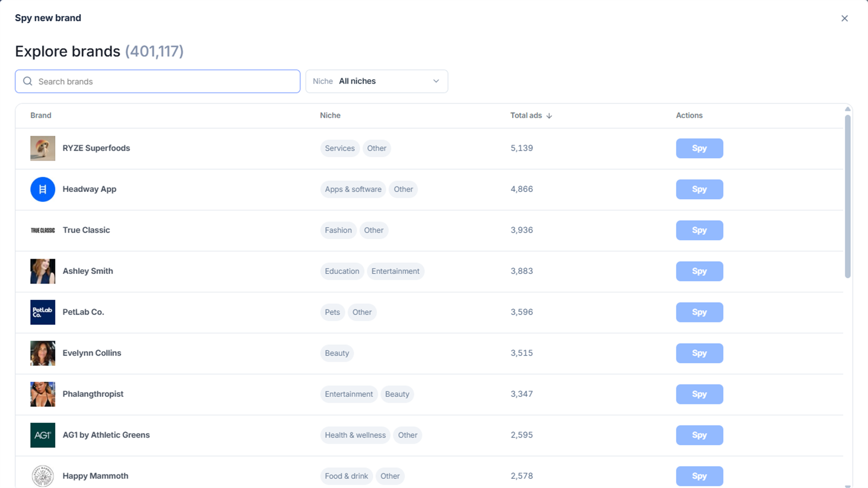Close the Spy new brand dialog
868x488 pixels.
click(845, 18)
